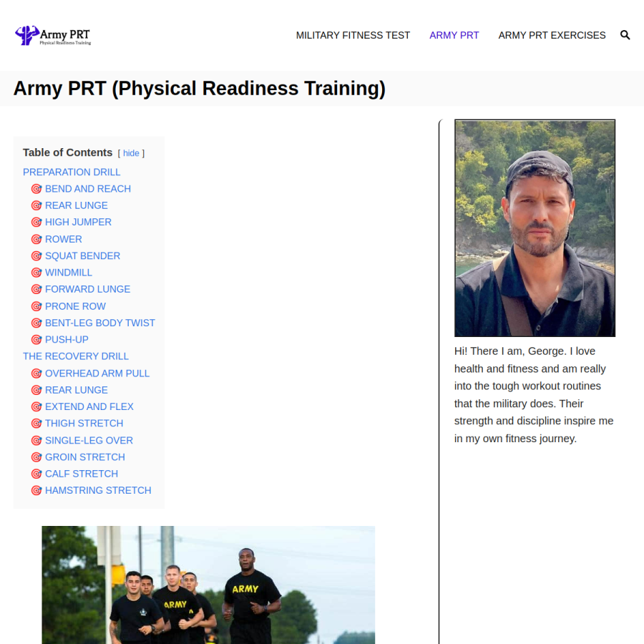Click target icon beside EXTEND AND FLEX

click(36, 406)
